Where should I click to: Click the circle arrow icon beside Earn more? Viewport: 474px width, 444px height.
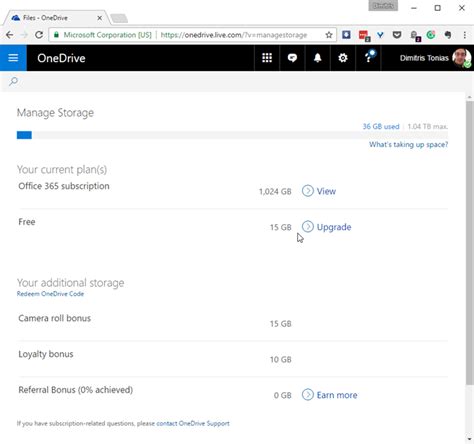point(308,394)
